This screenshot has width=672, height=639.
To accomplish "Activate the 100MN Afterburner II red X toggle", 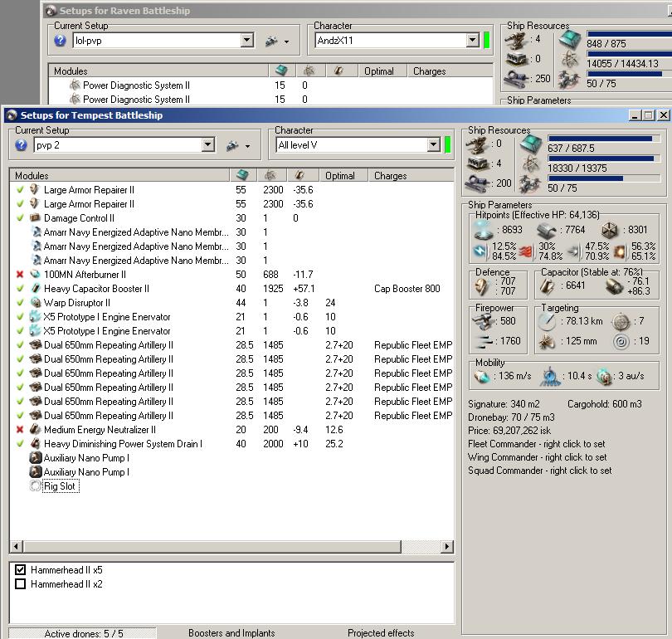I will point(20,275).
